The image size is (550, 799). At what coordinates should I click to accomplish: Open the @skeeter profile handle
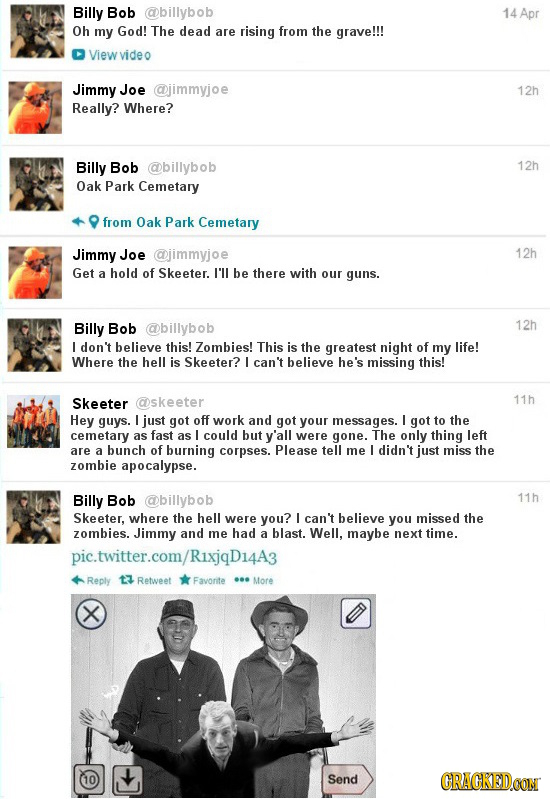170,403
